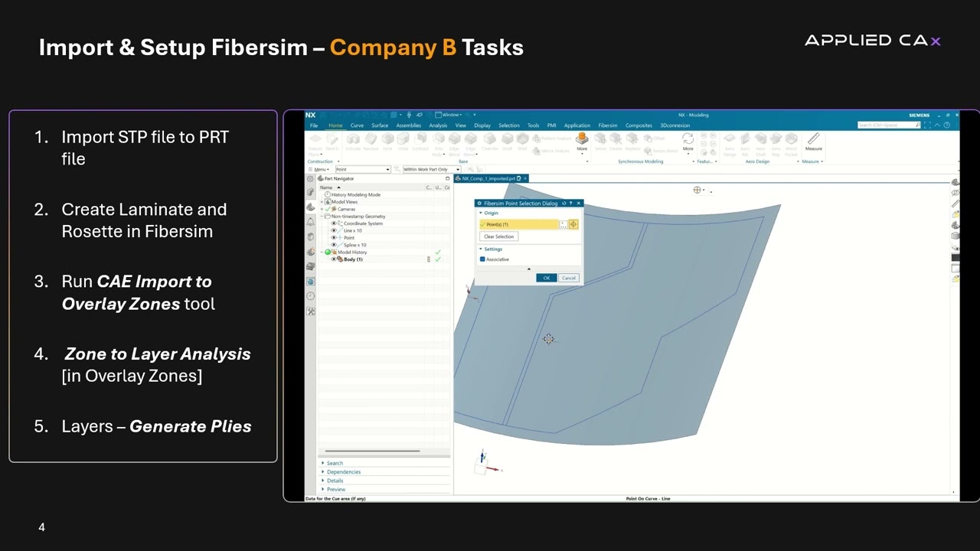
Task: Toggle the Cameras green check mark
Action: pyautogui.click(x=328, y=209)
